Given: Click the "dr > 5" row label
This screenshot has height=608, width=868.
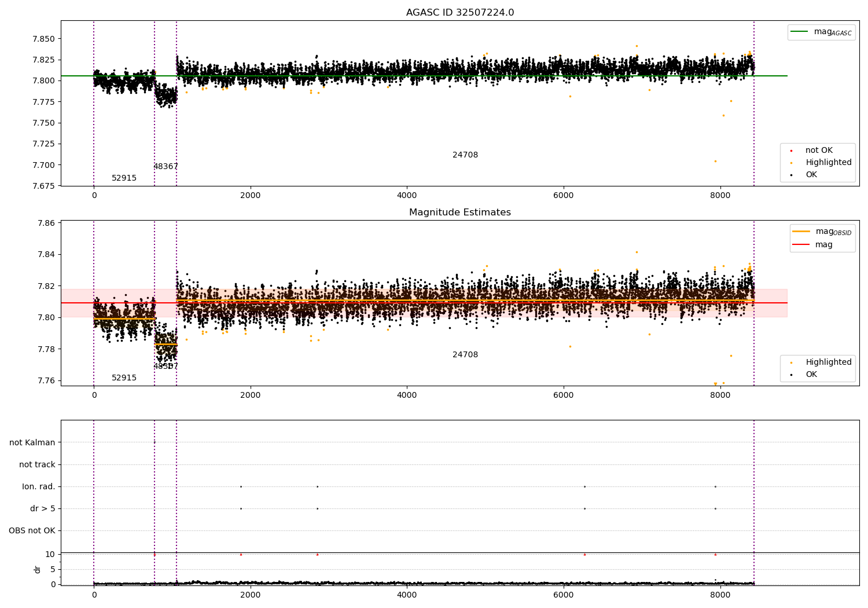Looking at the screenshot, I should tap(43, 508).
